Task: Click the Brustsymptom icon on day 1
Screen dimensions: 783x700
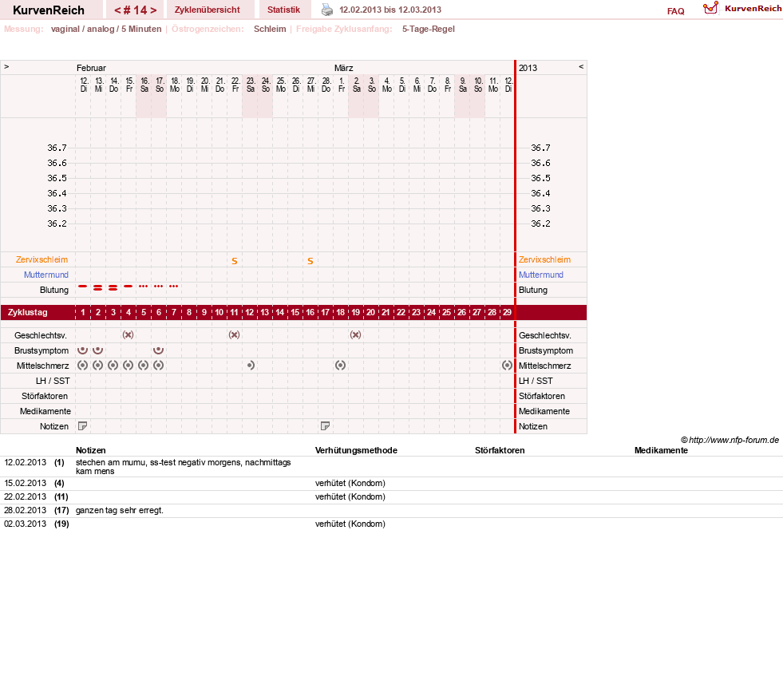Action: tap(83, 350)
